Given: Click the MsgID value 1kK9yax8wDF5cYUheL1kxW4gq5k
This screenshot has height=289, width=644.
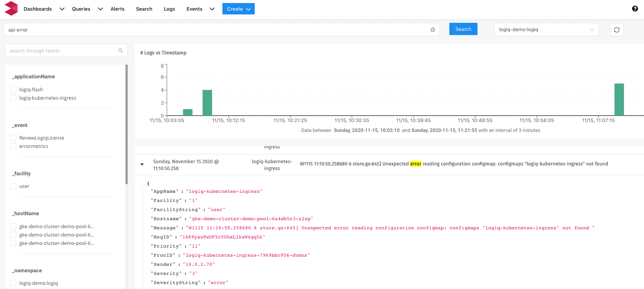Looking at the screenshot, I should (222, 237).
